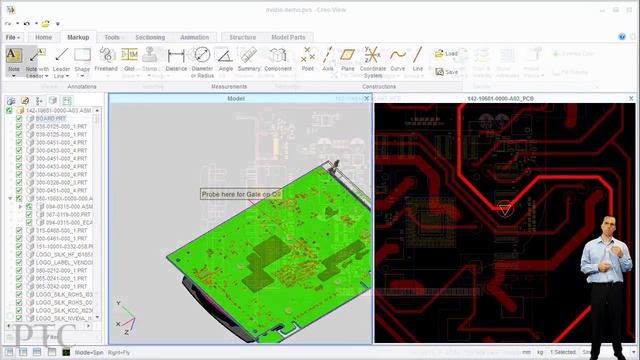
Task: Click the structure tree horizontal scrollbar right arrow
Action: [88, 326]
